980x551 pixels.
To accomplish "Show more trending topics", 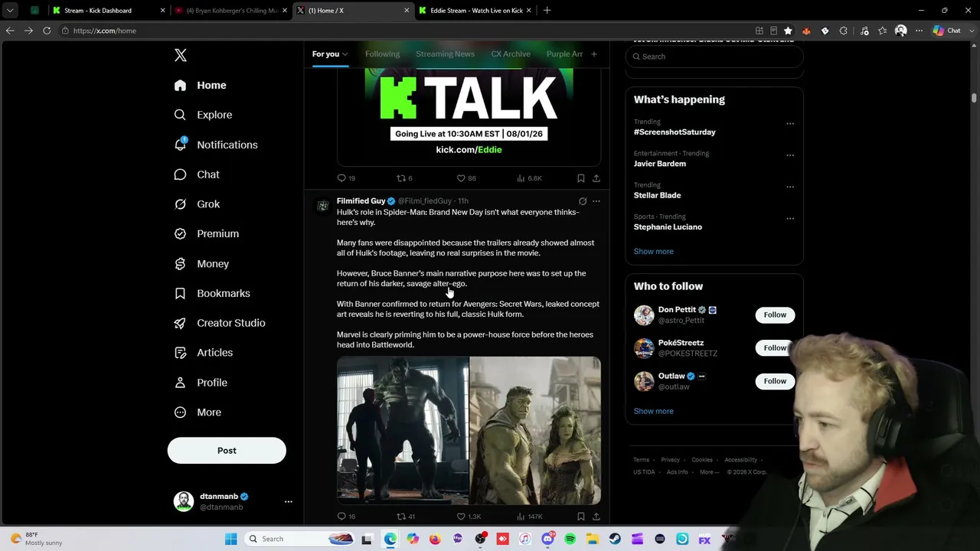I will tap(653, 251).
